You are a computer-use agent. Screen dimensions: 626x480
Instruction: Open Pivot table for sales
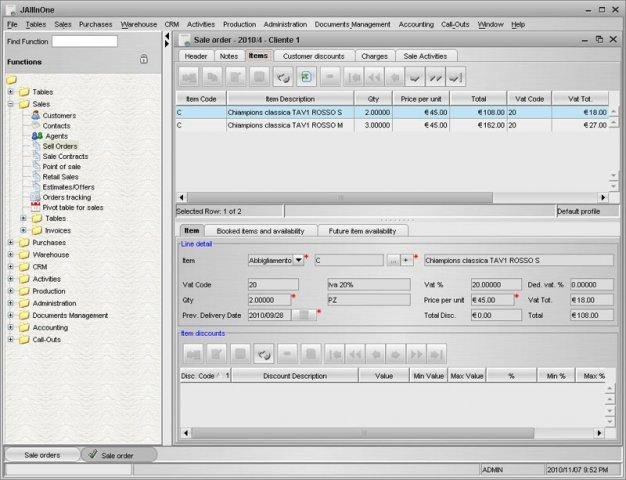[72, 207]
